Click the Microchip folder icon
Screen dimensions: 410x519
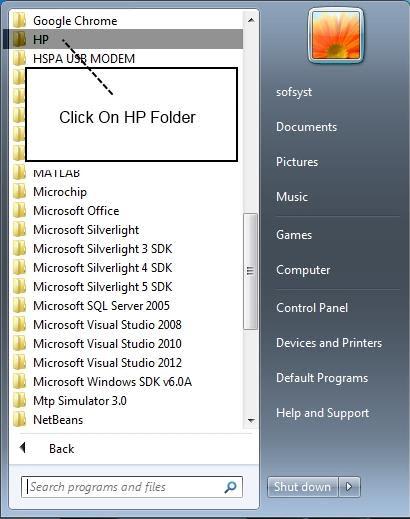coord(19,191)
